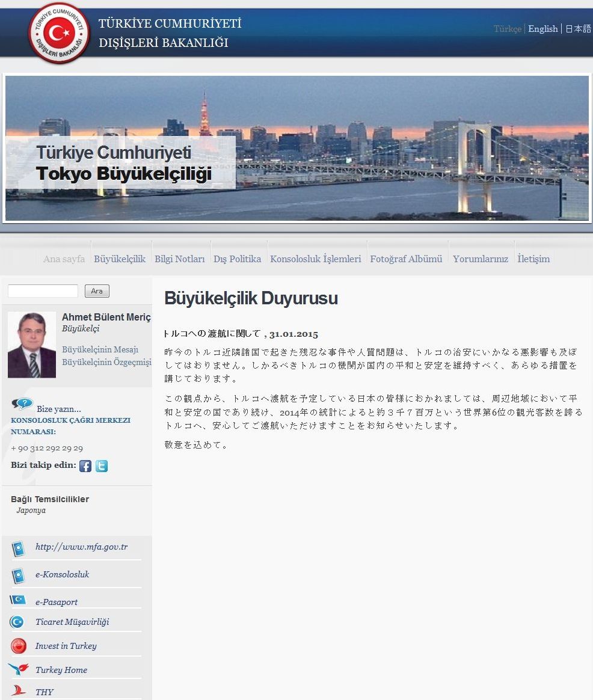Open the Fotoğraf Albümü menu

point(406,259)
